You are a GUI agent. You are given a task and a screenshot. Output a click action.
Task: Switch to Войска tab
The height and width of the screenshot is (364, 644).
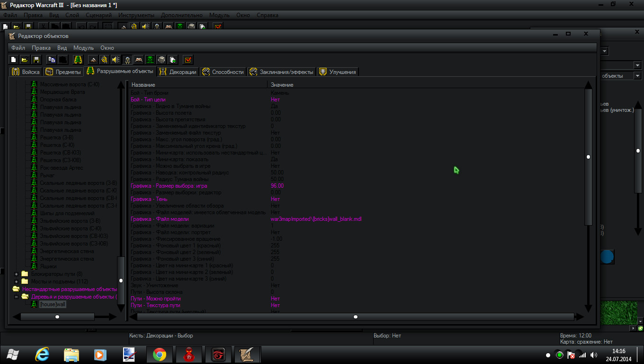26,72
